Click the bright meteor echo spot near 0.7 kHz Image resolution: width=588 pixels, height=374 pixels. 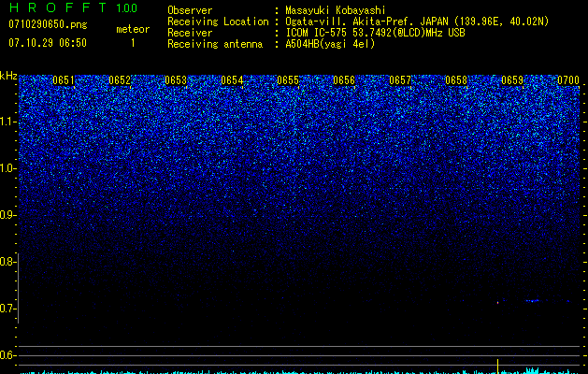pos(498,302)
